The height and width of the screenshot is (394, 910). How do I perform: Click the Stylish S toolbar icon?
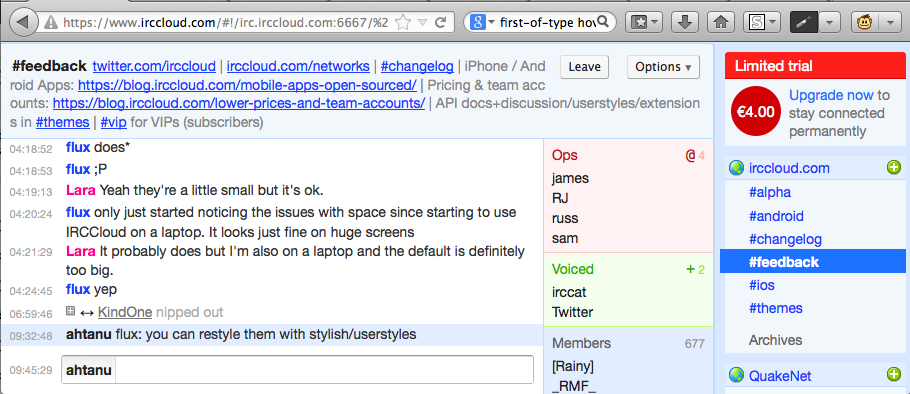pyautogui.click(x=756, y=23)
